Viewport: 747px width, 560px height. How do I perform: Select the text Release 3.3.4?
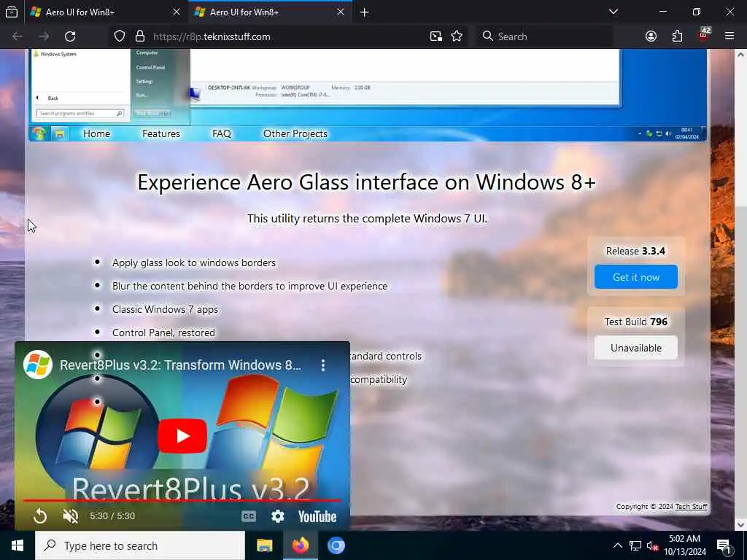point(635,251)
